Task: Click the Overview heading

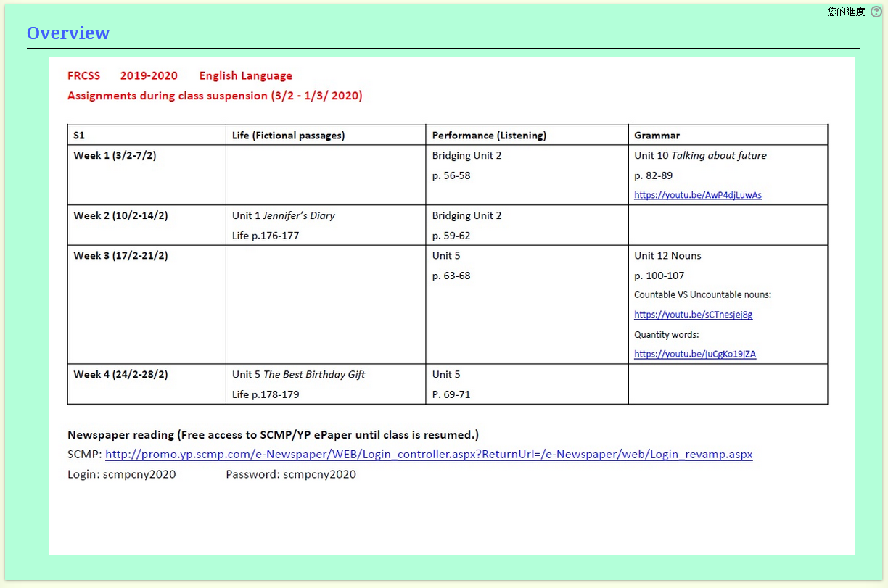Action: 68,33
